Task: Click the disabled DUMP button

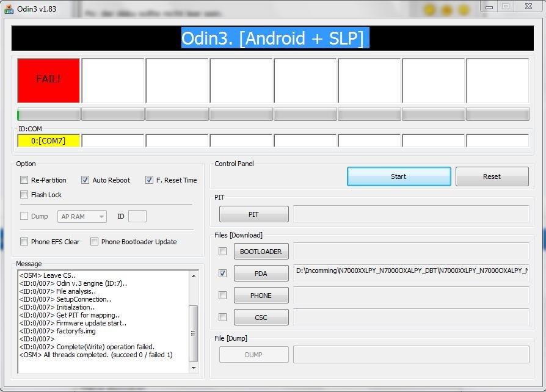Action: pyautogui.click(x=254, y=354)
